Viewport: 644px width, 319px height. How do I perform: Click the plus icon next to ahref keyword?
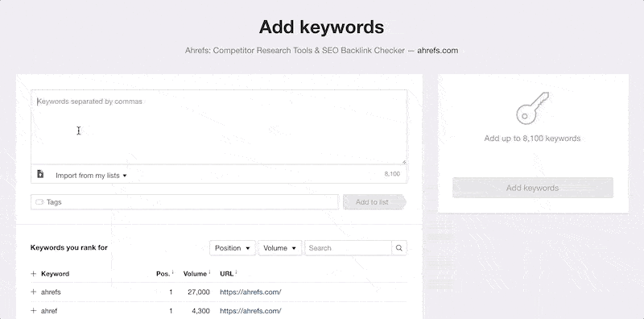click(x=34, y=311)
